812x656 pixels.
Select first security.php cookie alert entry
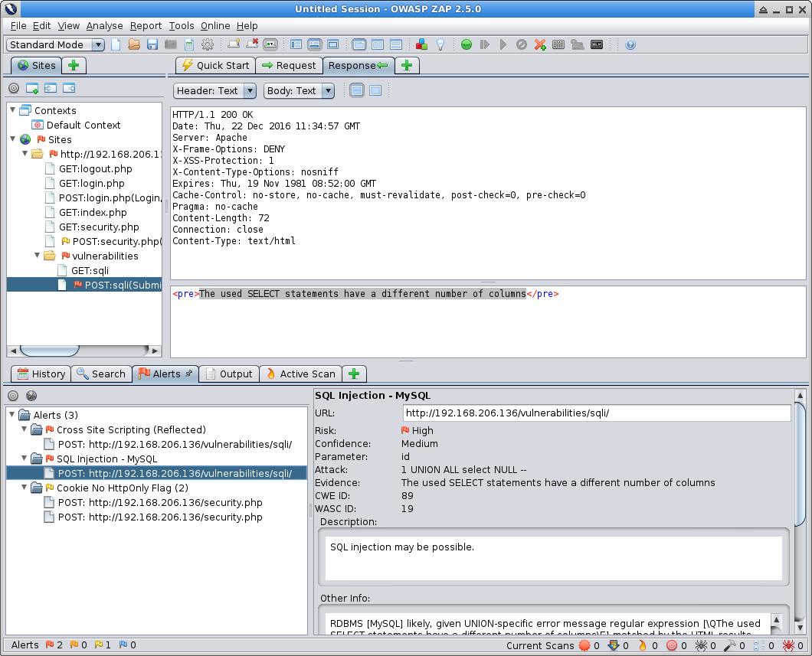(x=160, y=502)
